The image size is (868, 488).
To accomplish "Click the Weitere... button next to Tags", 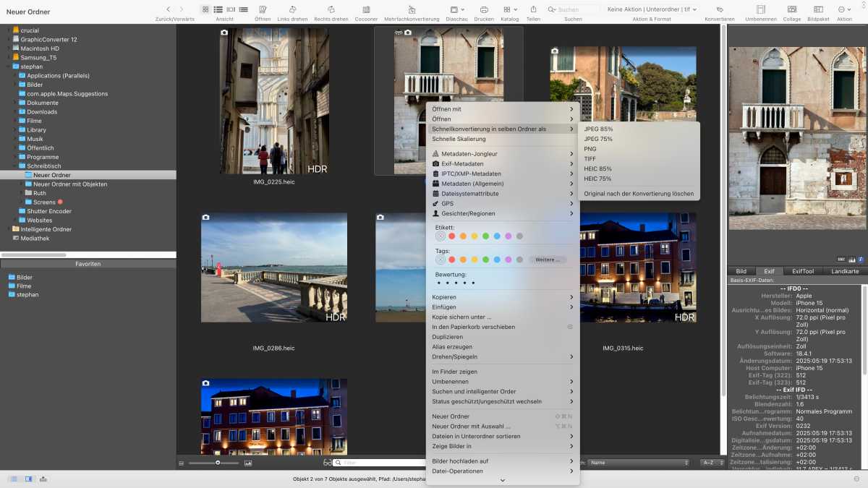I will [548, 260].
